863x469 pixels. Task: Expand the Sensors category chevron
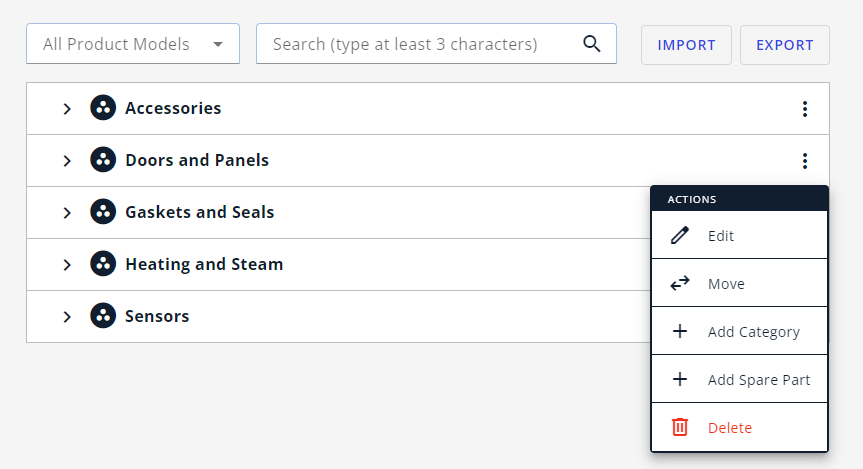click(x=67, y=317)
